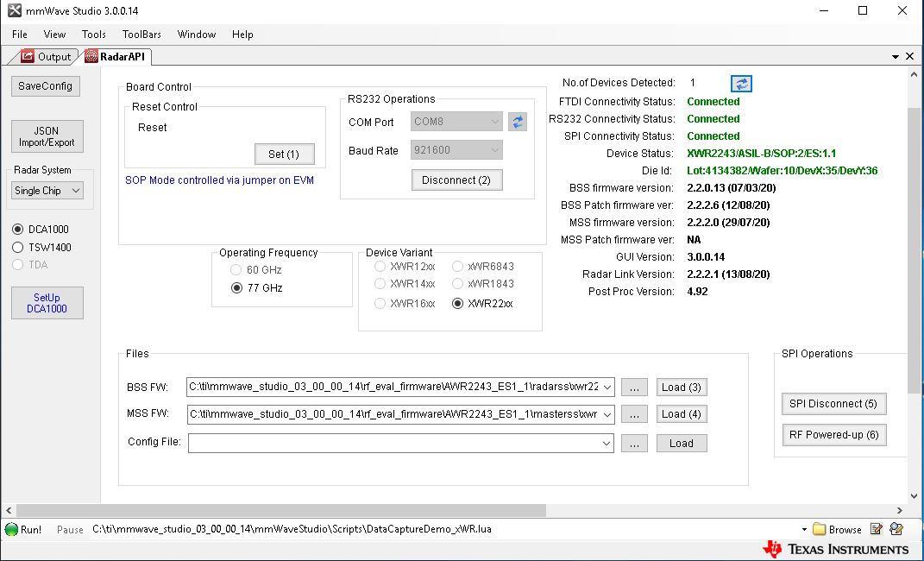The width and height of the screenshot is (924, 561).
Task: Expand the Config File dropdown
Action: (607, 443)
